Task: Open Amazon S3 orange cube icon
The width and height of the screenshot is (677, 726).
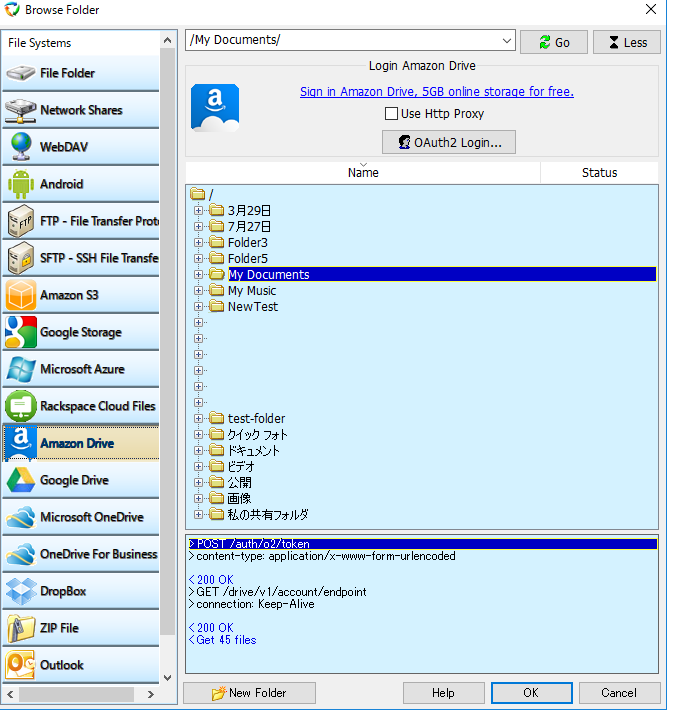Action: tap(20, 295)
